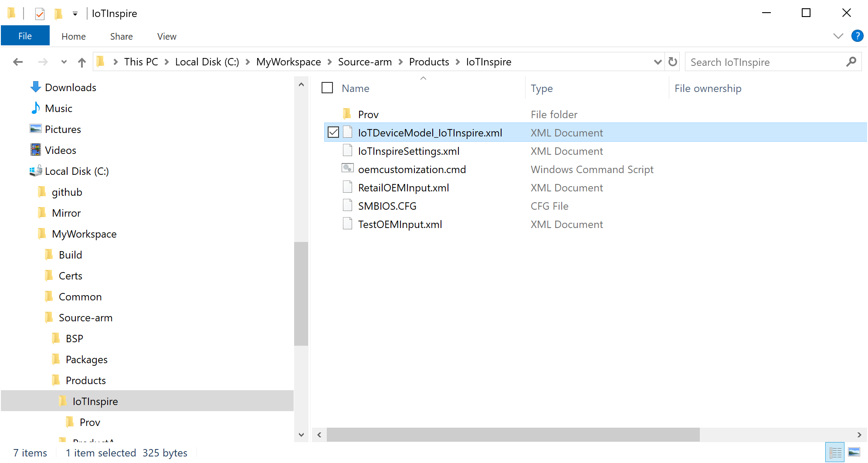Uncheck IoTDeviceModel_IoTInspire.xml
Screen dimensions: 868x463
coord(333,132)
